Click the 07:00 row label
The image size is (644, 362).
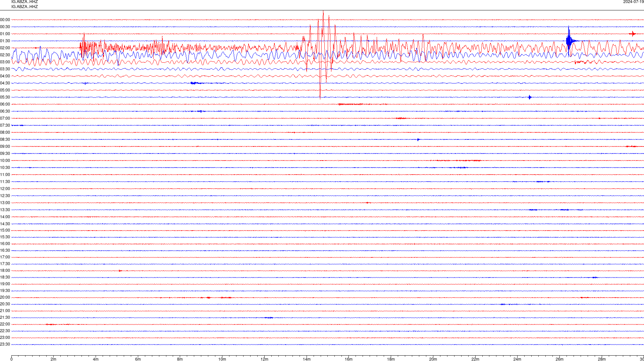[x=5, y=118]
